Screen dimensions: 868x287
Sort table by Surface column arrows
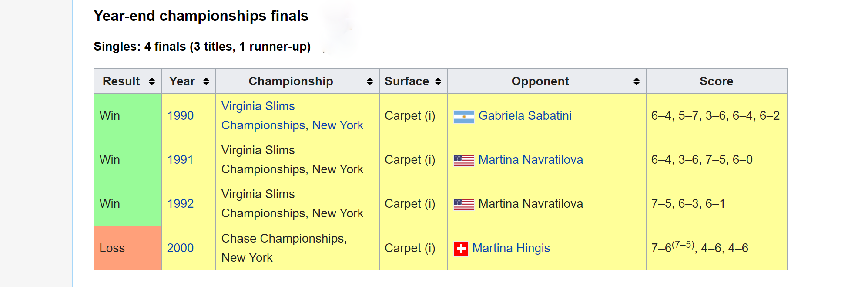(x=438, y=81)
